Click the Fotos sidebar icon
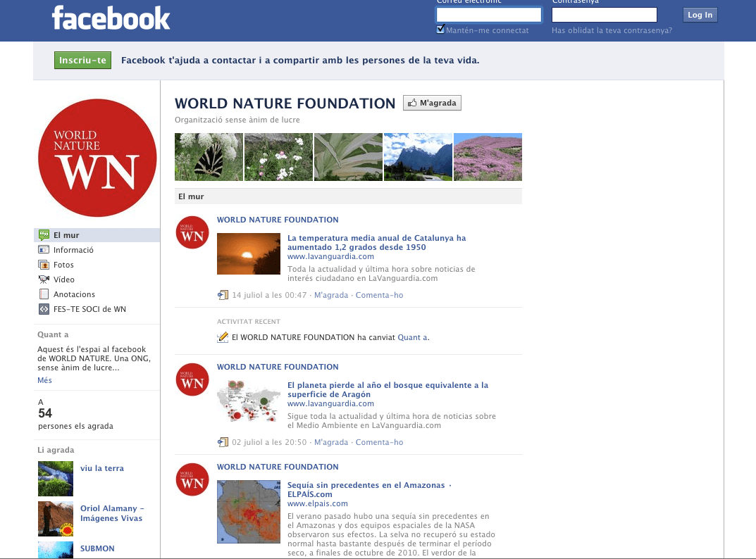The height and width of the screenshot is (559, 756). coord(44,265)
